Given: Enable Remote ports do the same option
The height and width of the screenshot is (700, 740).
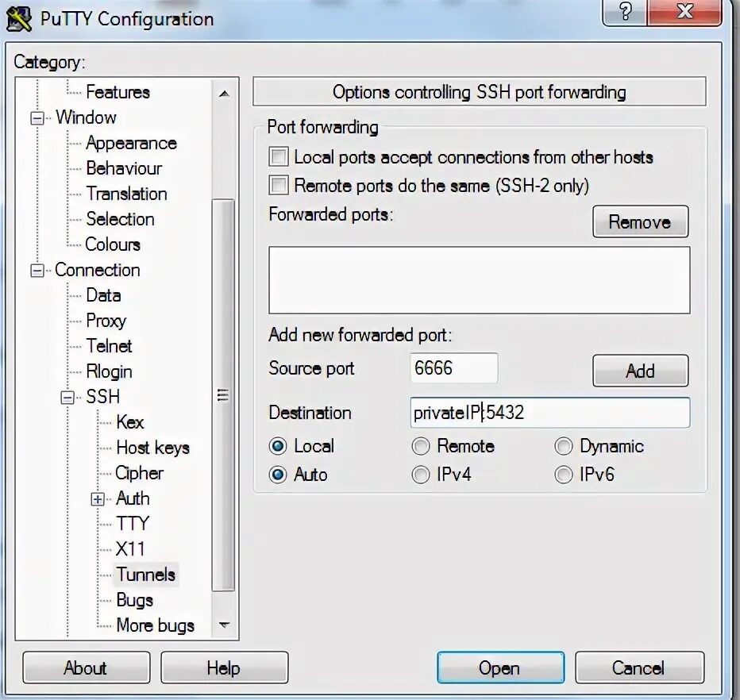Looking at the screenshot, I should pyautogui.click(x=279, y=186).
